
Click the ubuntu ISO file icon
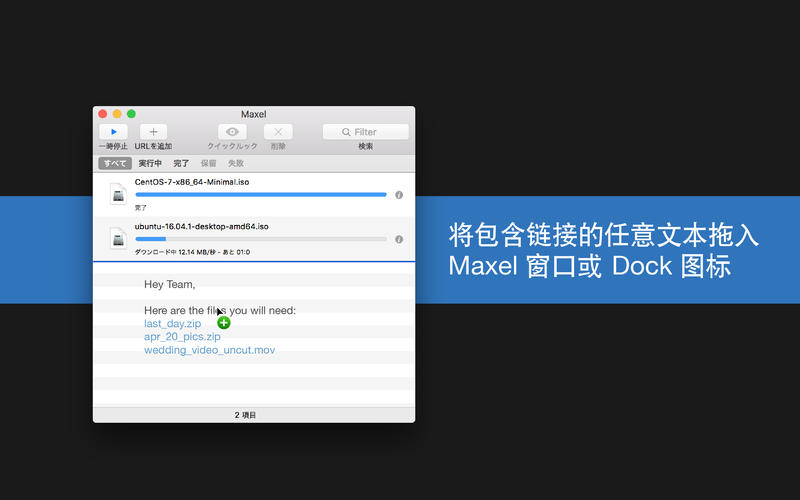(118, 238)
